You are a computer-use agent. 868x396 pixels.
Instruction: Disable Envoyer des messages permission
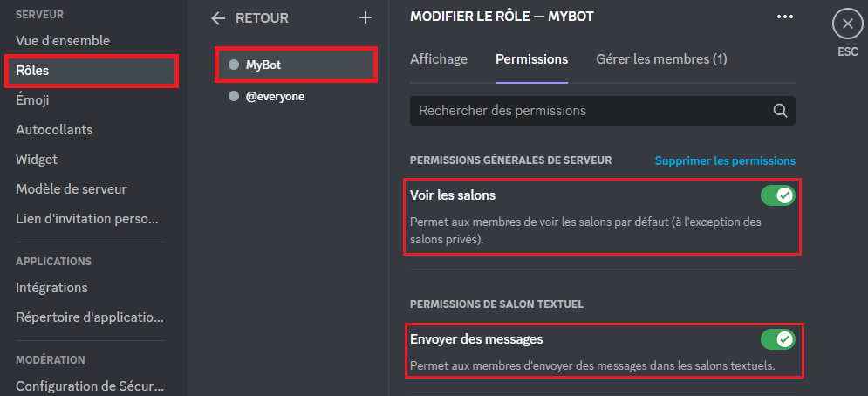(778, 339)
